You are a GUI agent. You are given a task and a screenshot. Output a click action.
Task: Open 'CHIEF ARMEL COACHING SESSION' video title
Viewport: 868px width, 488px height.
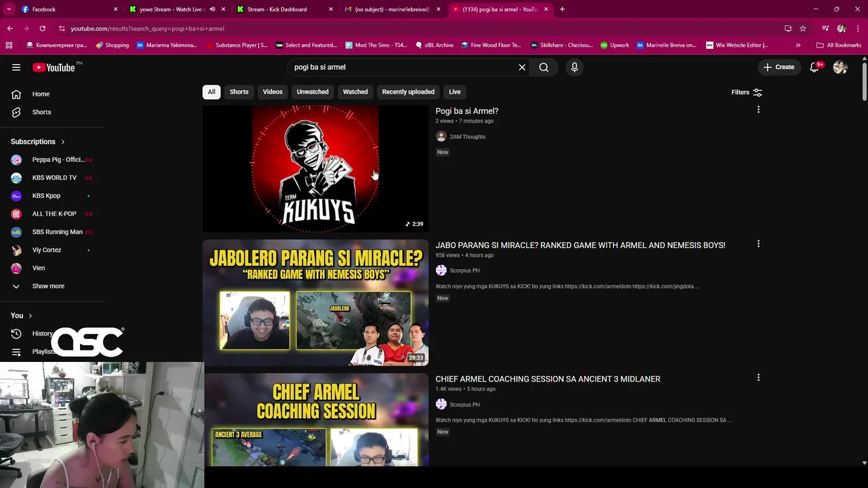(x=548, y=379)
